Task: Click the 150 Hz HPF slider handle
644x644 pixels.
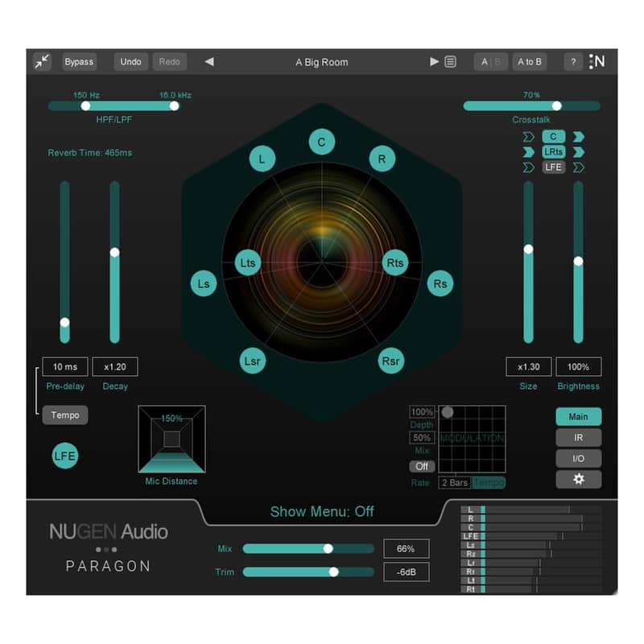Action: 85,106
